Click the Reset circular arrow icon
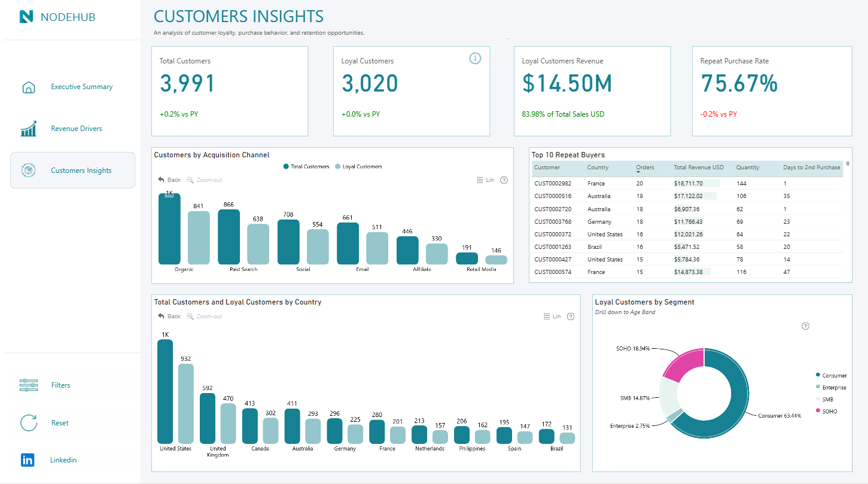The width and height of the screenshot is (868, 484). click(29, 423)
